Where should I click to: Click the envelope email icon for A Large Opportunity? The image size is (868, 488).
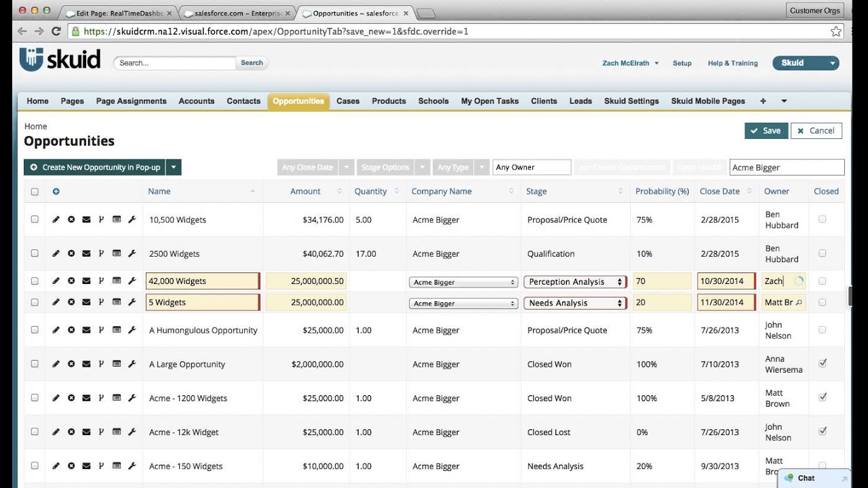pyautogui.click(x=86, y=364)
